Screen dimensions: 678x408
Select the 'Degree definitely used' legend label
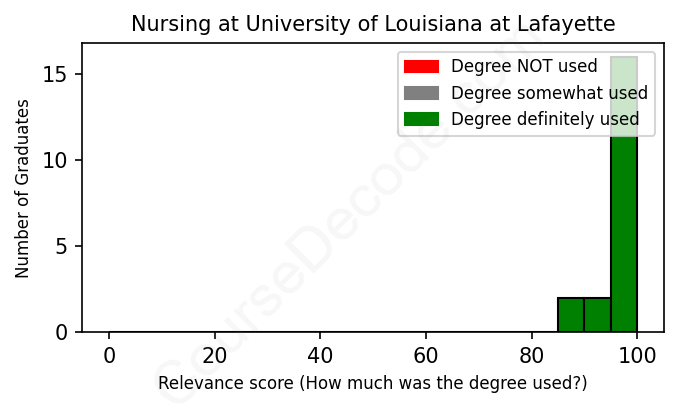545,119
